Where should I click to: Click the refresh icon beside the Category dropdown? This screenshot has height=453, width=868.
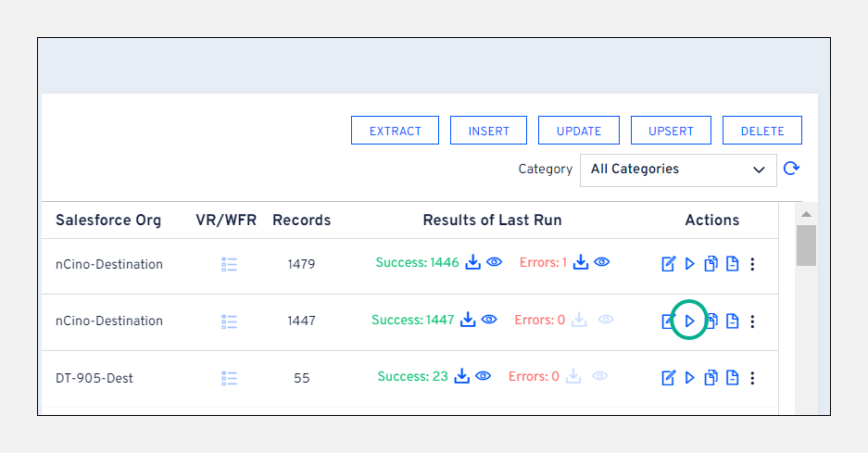(x=791, y=169)
